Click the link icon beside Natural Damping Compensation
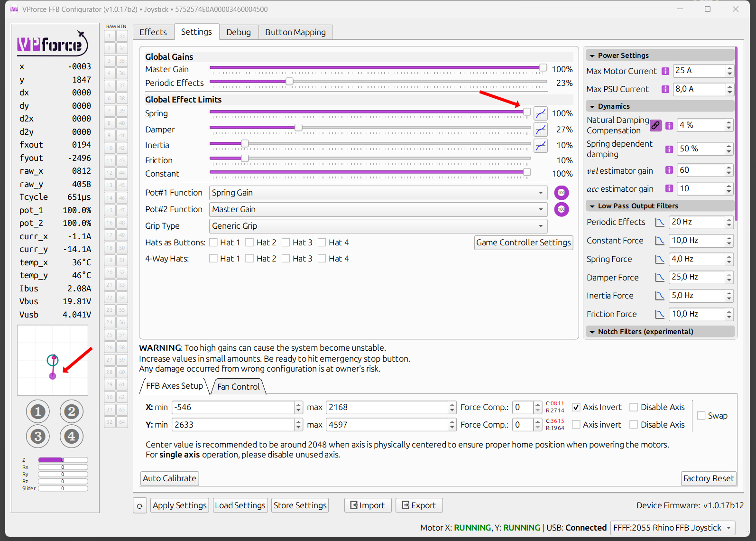756x541 pixels. point(655,125)
